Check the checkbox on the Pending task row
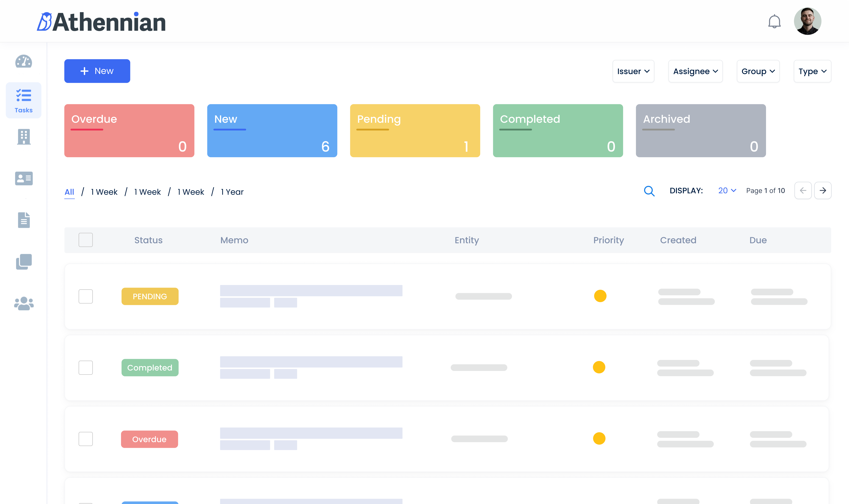Viewport: 849px width, 504px height. click(x=86, y=296)
